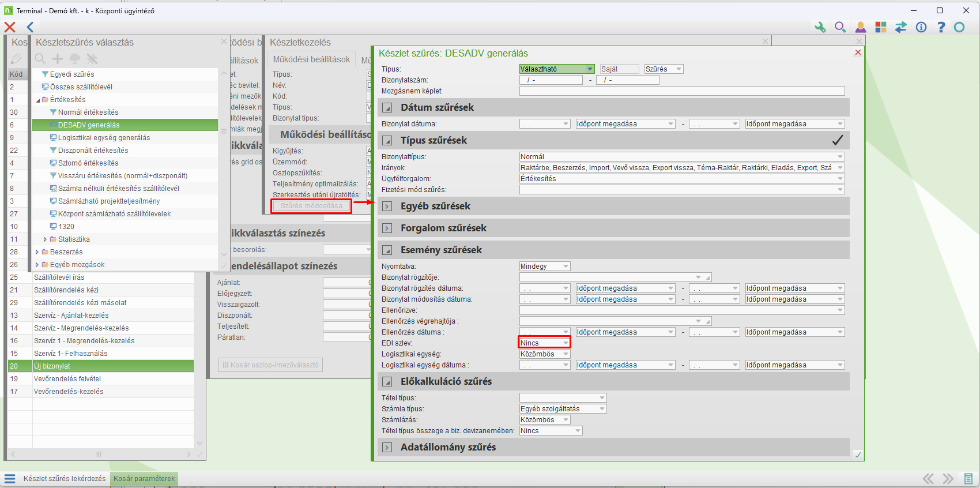Click the monitor icon of Összes szállítólevél
Viewport: 980px width, 488px height.
[x=45, y=87]
